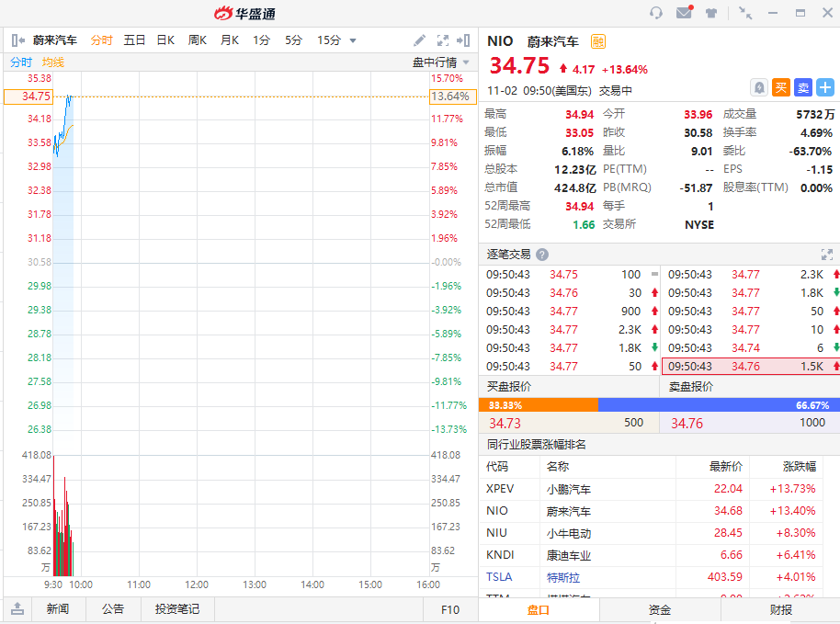Screen dimensions: 840x624
Task: Add NIO to watchlist with plus icon
Action: point(824,87)
